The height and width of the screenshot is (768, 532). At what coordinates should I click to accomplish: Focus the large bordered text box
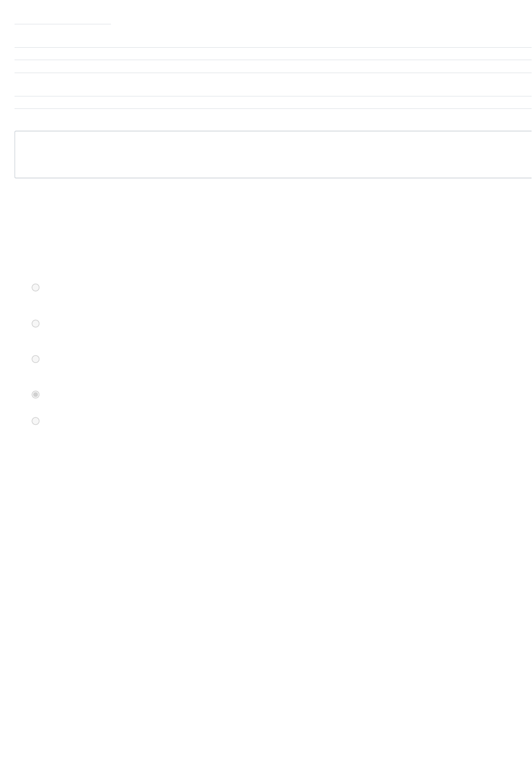pyautogui.click(x=273, y=155)
